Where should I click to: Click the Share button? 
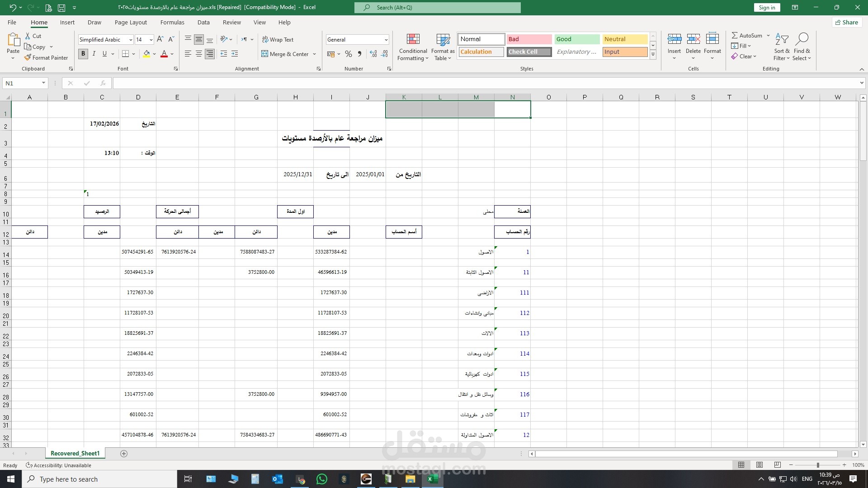pos(847,22)
